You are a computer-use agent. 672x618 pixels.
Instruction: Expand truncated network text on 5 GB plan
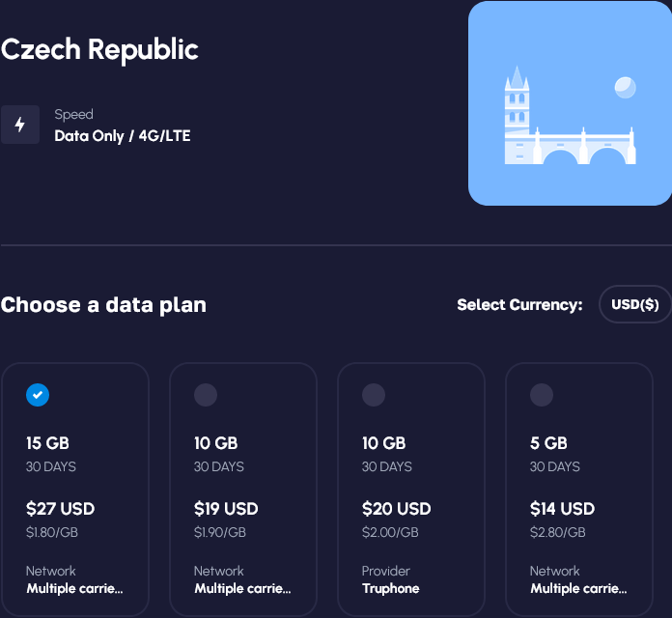pos(578,588)
